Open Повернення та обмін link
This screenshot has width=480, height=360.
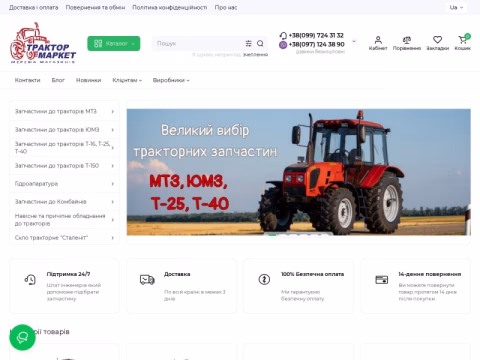pyautogui.click(x=95, y=7)
